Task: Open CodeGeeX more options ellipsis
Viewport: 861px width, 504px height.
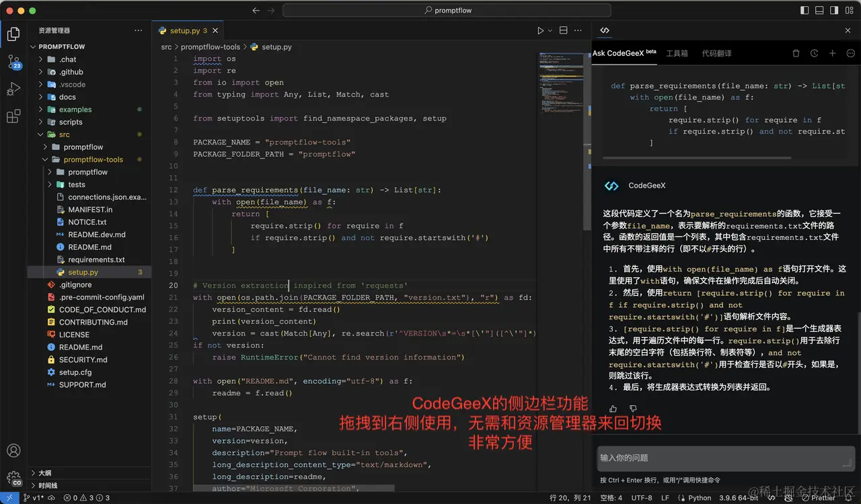Action: (850, 53)
